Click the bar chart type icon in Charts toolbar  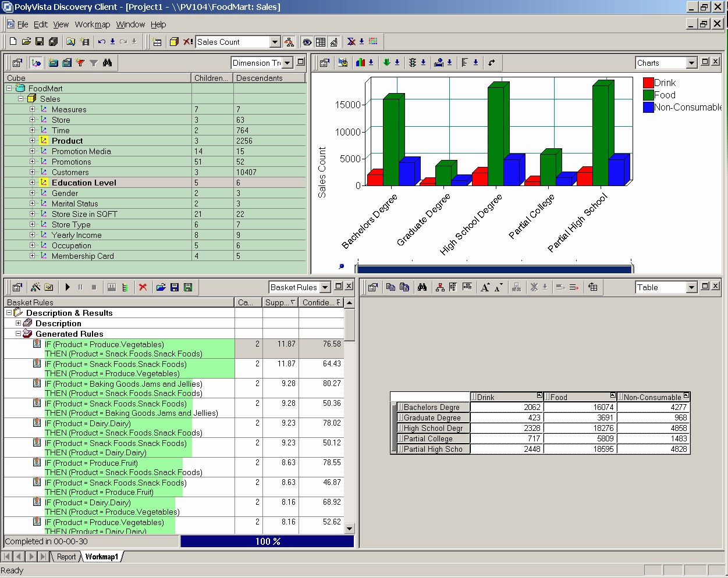[x=360, y=63]
